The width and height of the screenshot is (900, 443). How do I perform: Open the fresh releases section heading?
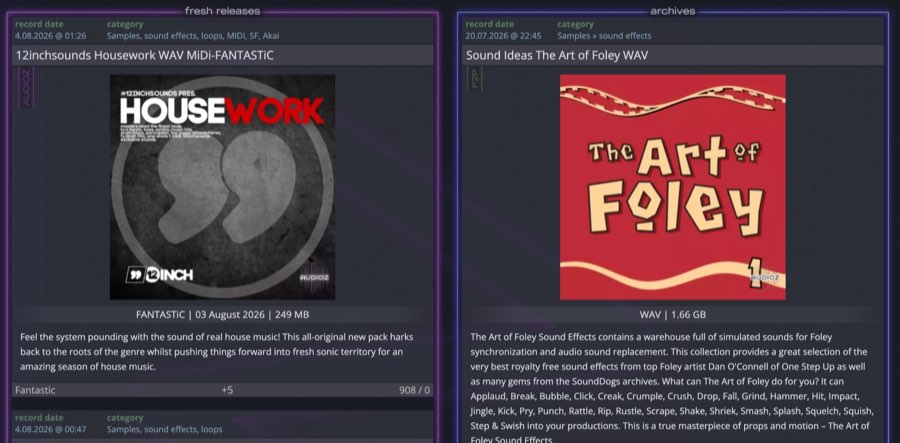pyautogui.click(x=222, y=11)
